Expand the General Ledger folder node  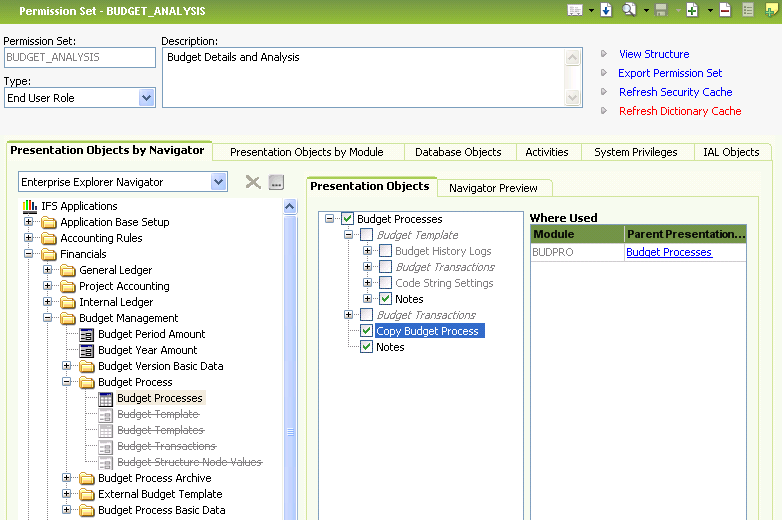(x=49, y=270)
